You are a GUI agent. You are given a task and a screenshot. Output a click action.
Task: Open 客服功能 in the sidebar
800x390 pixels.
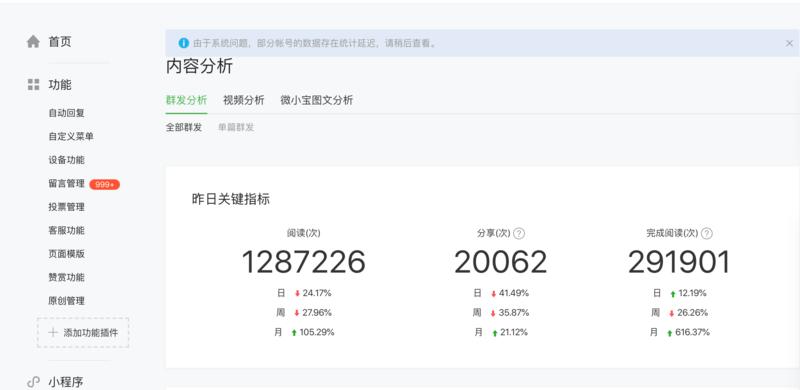pyautogui.click(x=66, y=231)
